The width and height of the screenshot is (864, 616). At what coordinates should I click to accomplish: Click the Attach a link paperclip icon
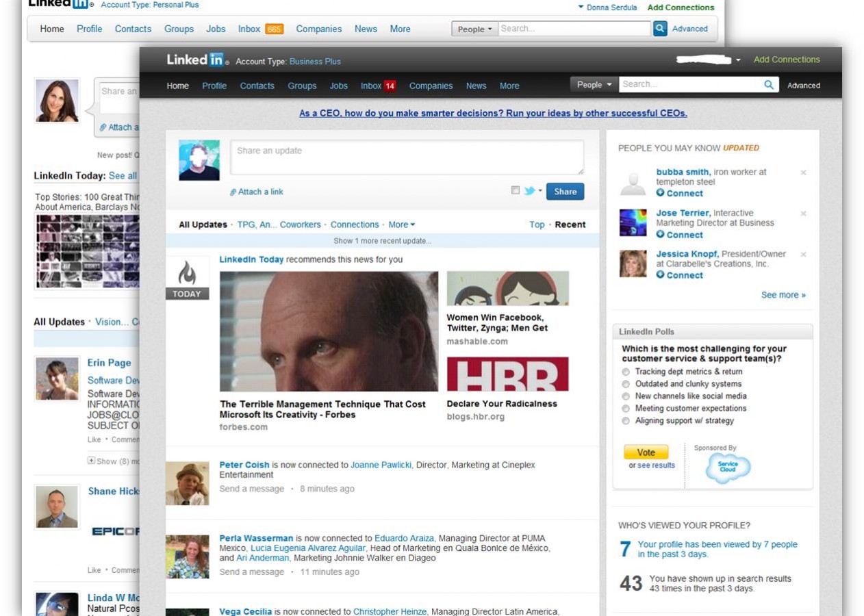233,192
